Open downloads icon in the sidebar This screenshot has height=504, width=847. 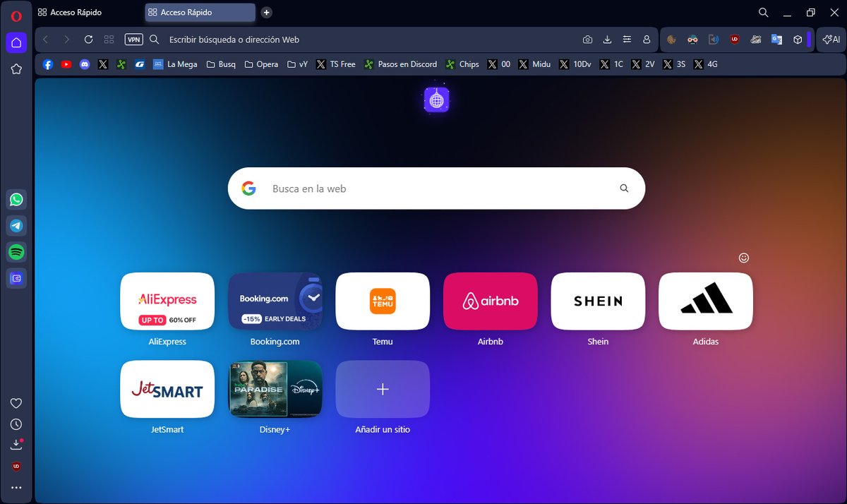(16, 445)
